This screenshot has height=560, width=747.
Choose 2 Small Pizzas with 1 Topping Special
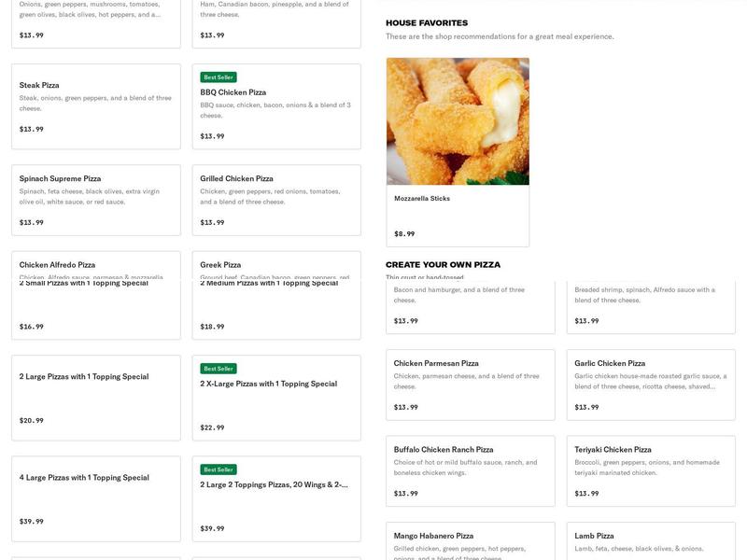click(x=96, y=310)
